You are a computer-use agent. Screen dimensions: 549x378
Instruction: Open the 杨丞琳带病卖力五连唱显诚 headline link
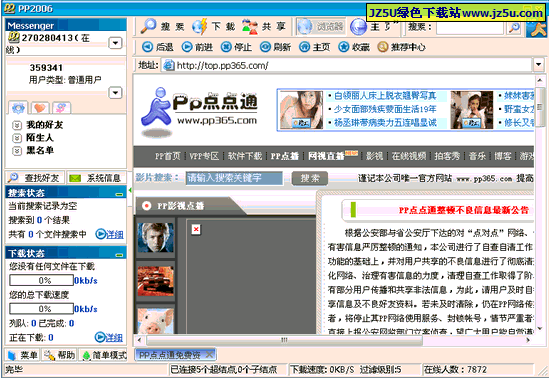point(385,123)
